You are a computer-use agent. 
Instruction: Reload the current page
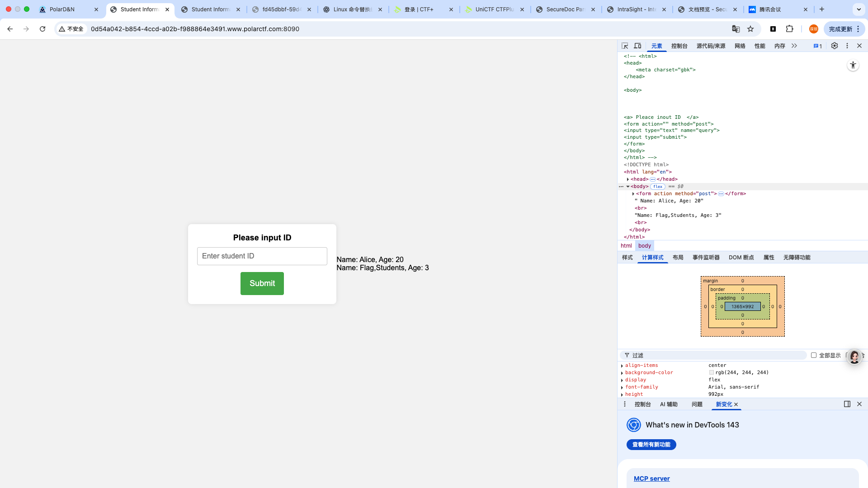coord(42,29)
